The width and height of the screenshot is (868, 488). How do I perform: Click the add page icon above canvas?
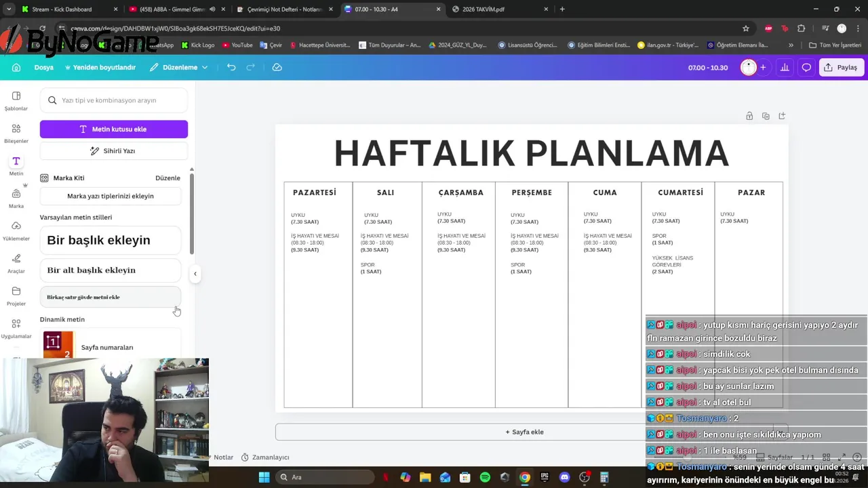(x=782, y=116)
